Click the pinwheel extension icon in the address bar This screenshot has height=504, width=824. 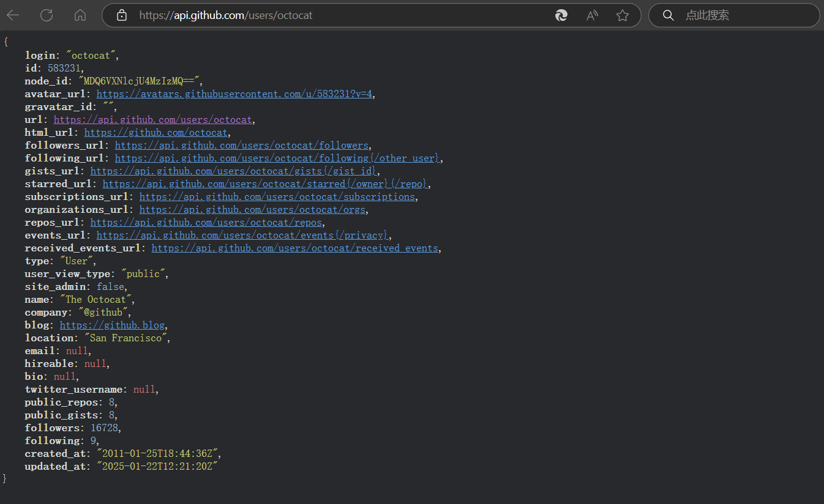pyautogui.click(x=561, y=15)
